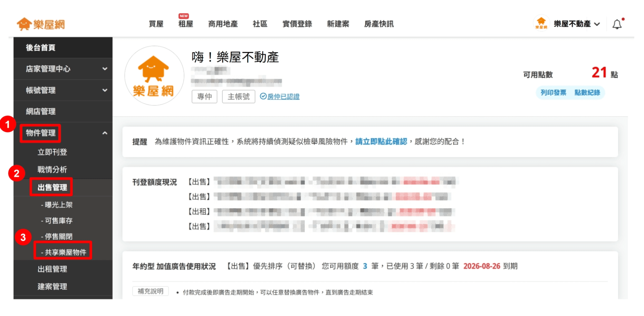Open 出租管理 in the sidebar
The image size is (644, 316).
coord(52,269)
